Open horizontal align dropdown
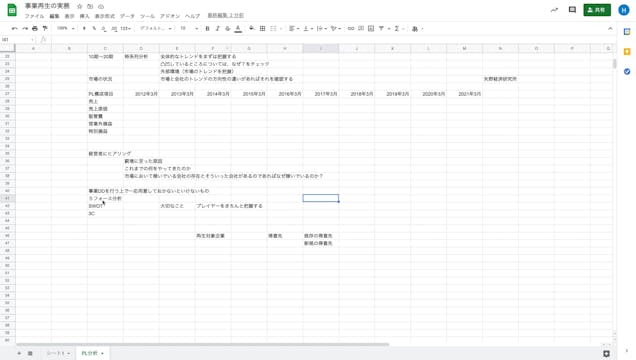The image size is (636, 360). [x=294, y=28]
